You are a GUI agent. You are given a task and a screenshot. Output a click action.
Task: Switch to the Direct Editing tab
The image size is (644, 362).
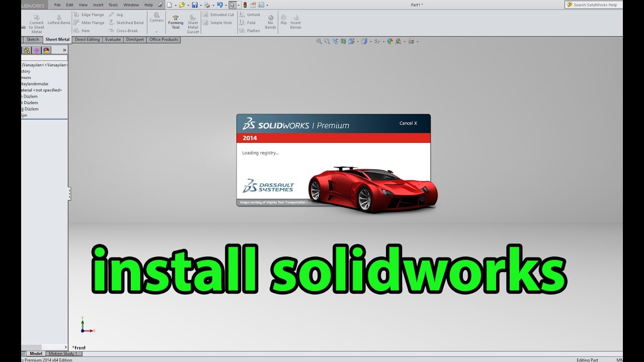88,40
